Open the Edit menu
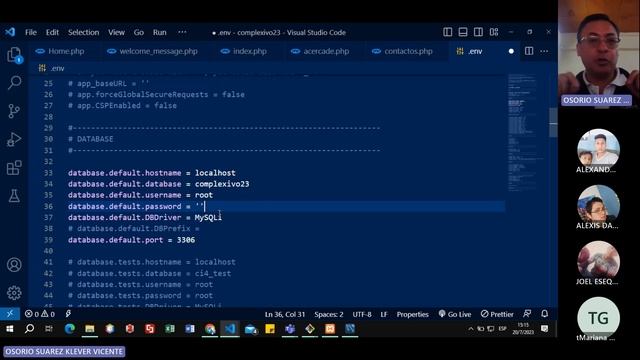640x360 pixels. [x=52, y=32]
